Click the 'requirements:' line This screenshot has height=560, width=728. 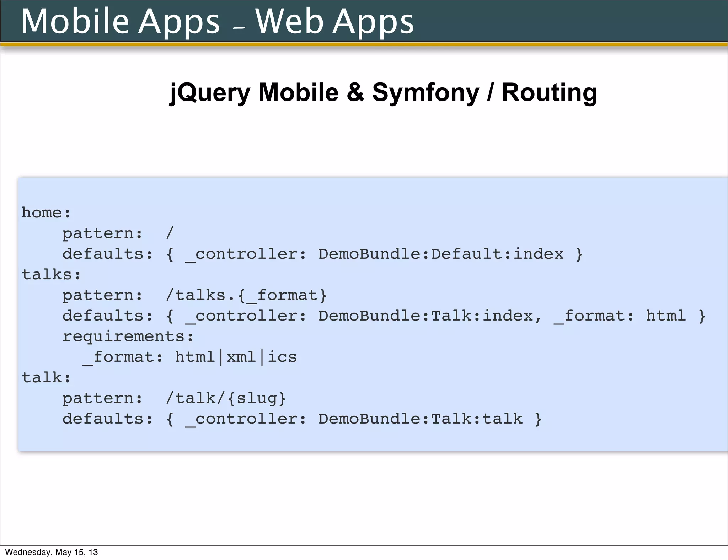pyautogui.click(x=128, y=336)
